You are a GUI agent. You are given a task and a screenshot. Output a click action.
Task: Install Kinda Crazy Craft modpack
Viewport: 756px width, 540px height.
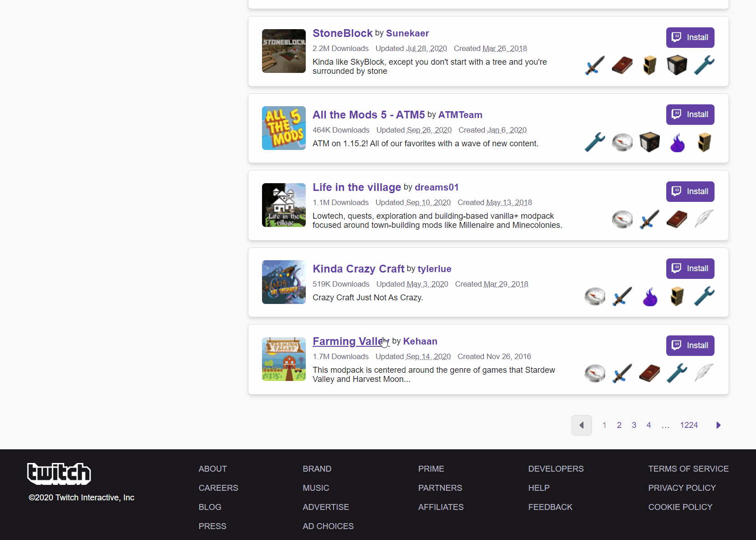[x=690, y=268]
